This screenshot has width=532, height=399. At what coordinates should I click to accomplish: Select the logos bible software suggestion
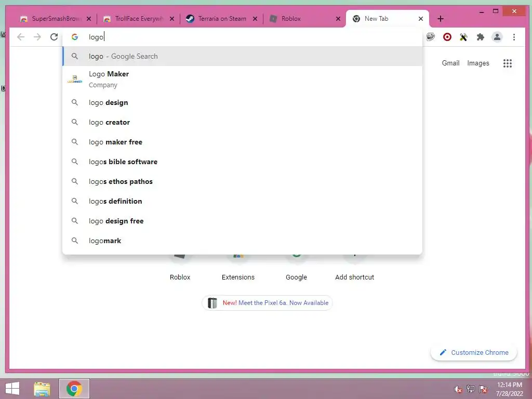[242, 162]
